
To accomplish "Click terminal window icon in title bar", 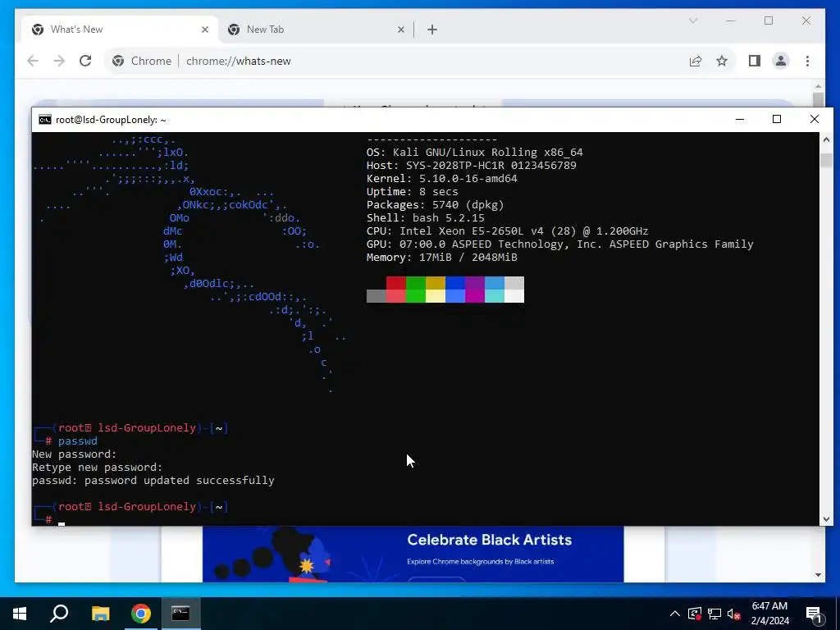I will 45,120.
